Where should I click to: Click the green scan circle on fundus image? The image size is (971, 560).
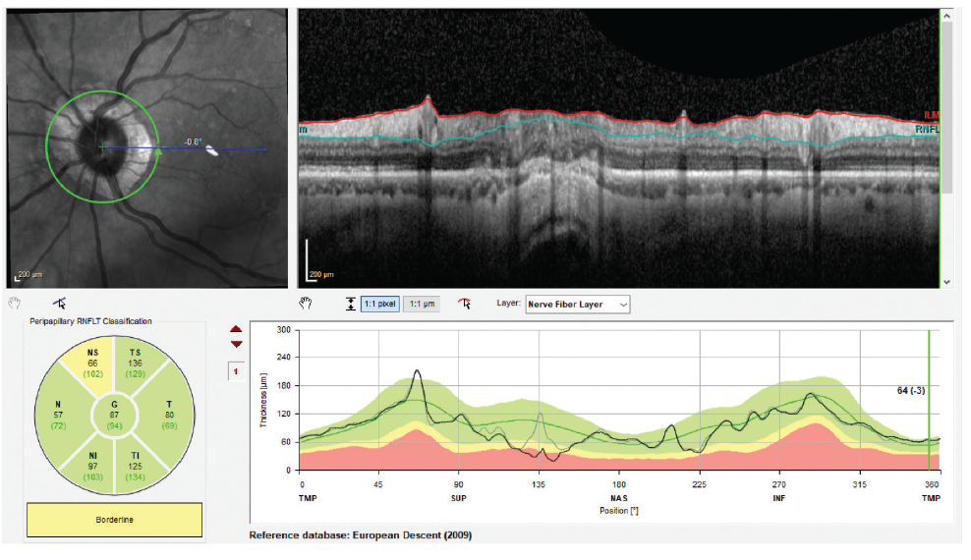[x=101, y=146]
